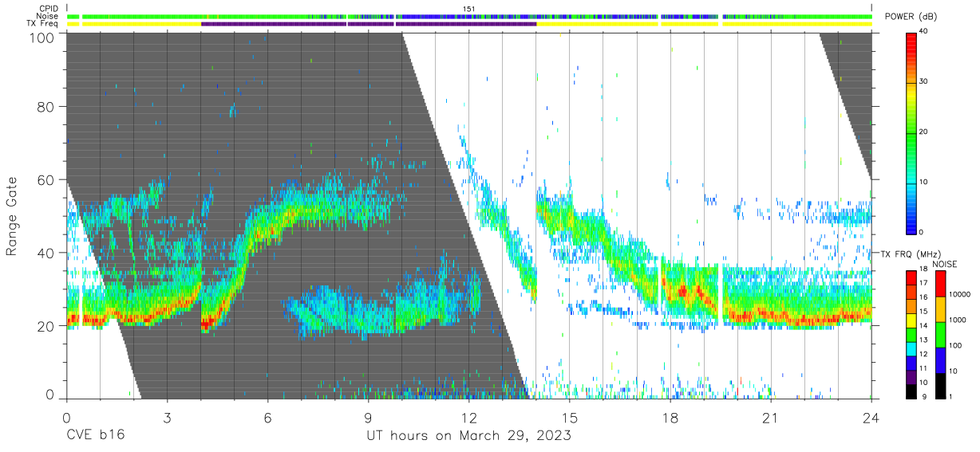The width and height of the screenshot is (980, 452).
Task: Pick the 15 label on the TX FRQ legend
Action: (x=923, y=311)
